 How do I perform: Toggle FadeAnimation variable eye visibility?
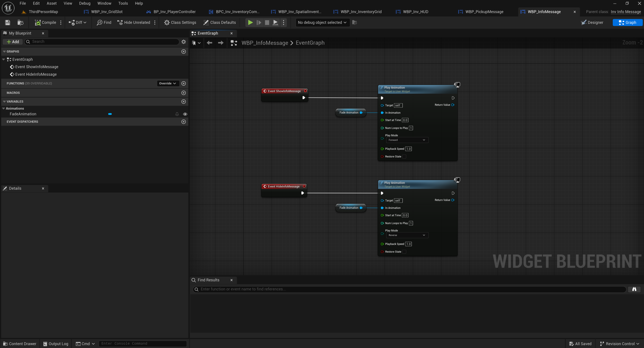pyautogui.click(x=185, y=114)
